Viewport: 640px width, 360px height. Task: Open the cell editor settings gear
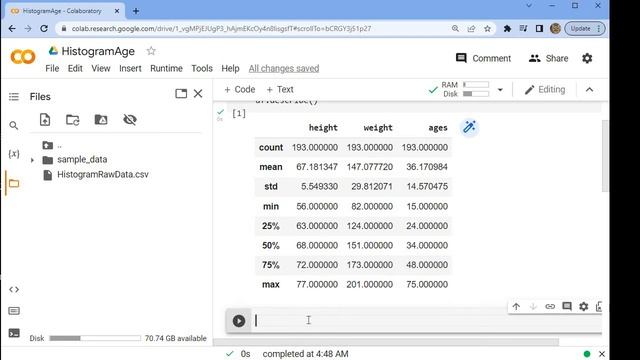click(584, 307)
